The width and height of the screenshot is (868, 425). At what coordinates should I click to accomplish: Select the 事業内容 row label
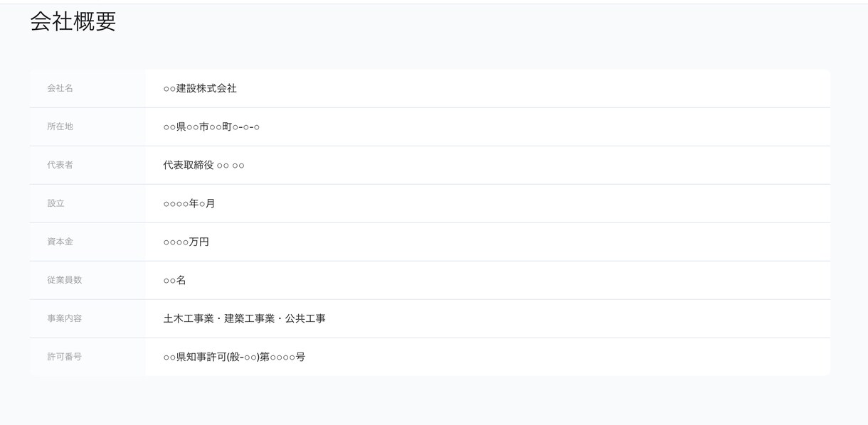coord(65,318)
